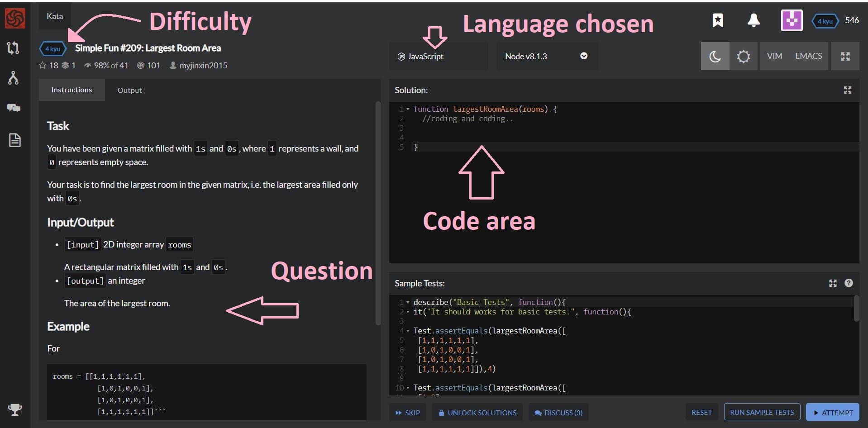Open notifications via the bell icon

754,20
